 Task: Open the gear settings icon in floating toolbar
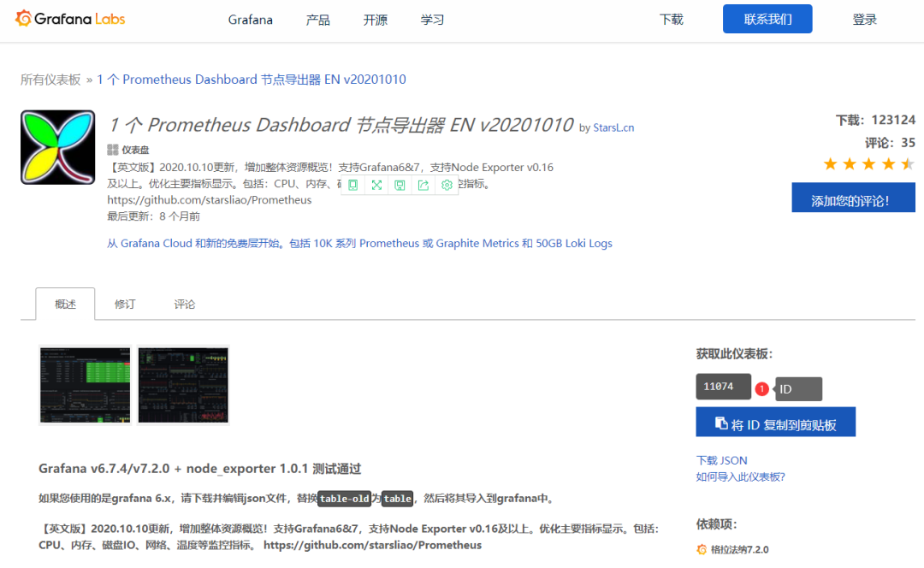(x=447, y=185)
